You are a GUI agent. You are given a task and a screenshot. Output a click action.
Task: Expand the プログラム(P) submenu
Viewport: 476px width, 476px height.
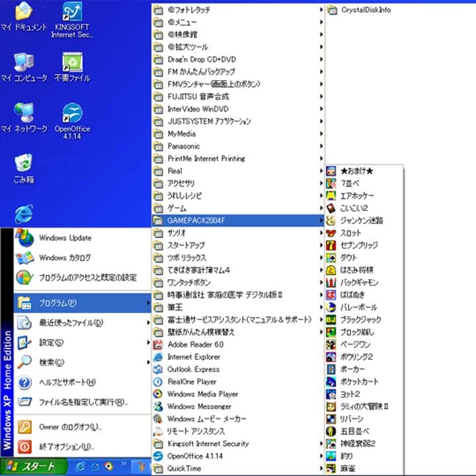point(83,303)
